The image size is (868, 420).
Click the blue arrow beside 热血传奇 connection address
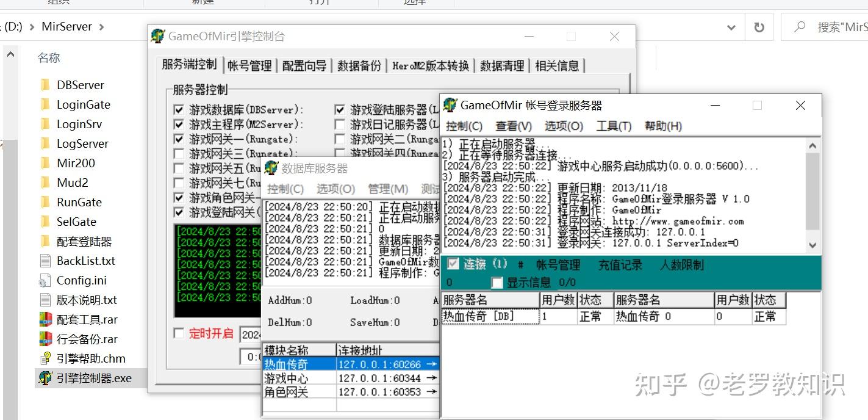[432, 363]
